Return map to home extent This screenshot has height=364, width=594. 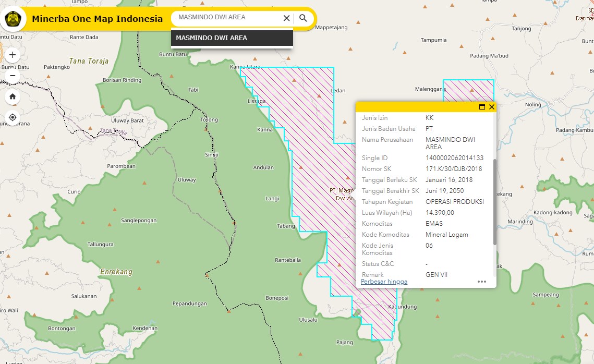pos(13,96)
